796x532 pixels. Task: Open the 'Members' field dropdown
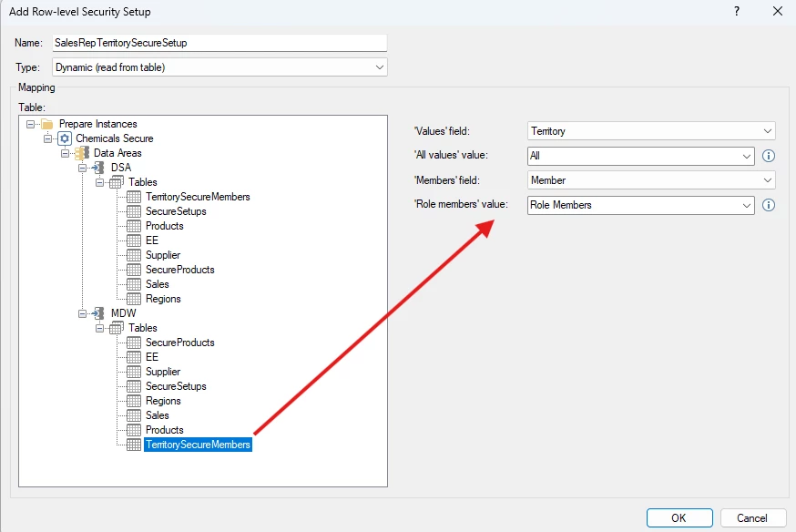[651, 180]
